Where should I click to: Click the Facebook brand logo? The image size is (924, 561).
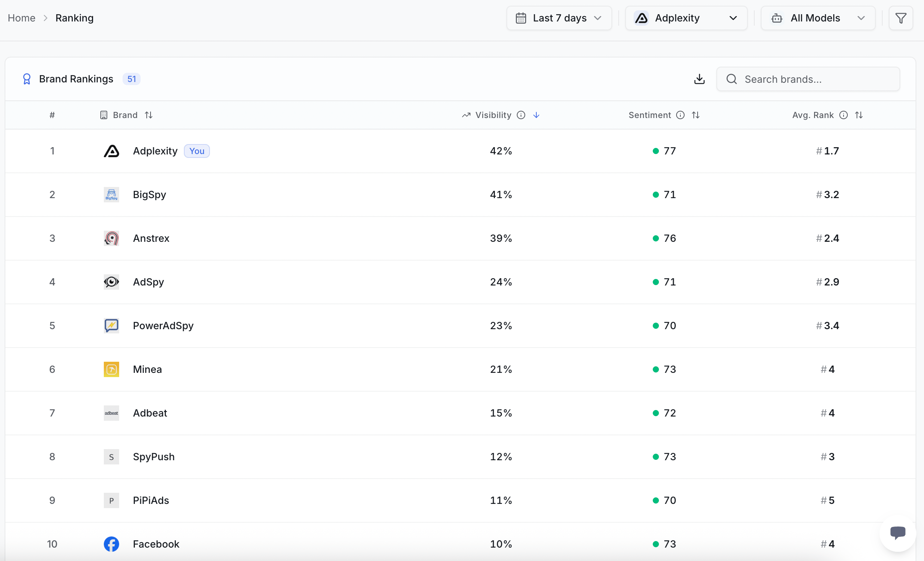[x=111, y=544]
